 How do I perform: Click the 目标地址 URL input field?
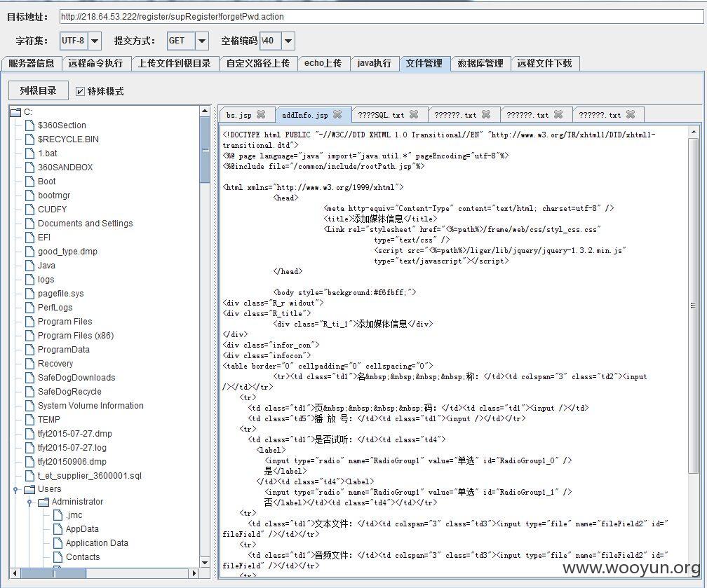(382, 17)
